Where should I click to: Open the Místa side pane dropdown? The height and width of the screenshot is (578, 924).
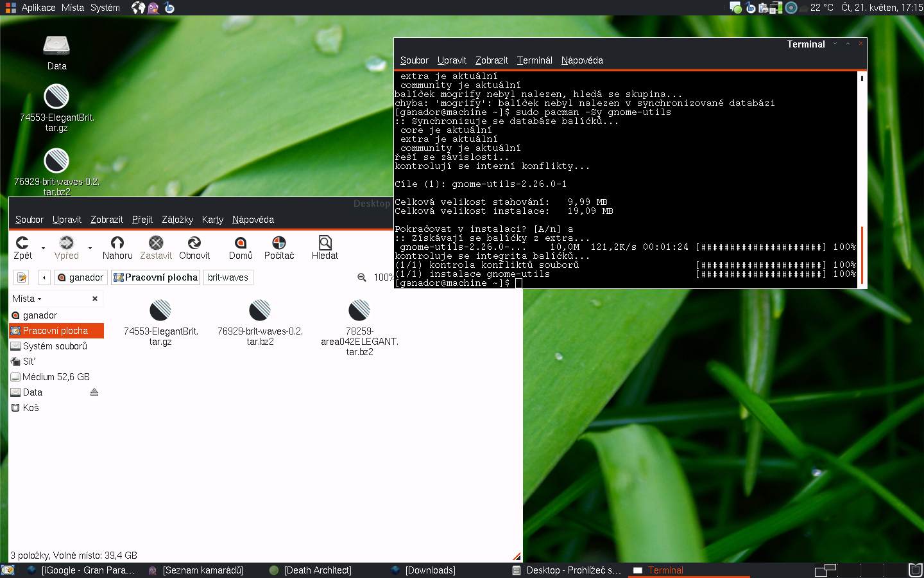click(27, 299)
